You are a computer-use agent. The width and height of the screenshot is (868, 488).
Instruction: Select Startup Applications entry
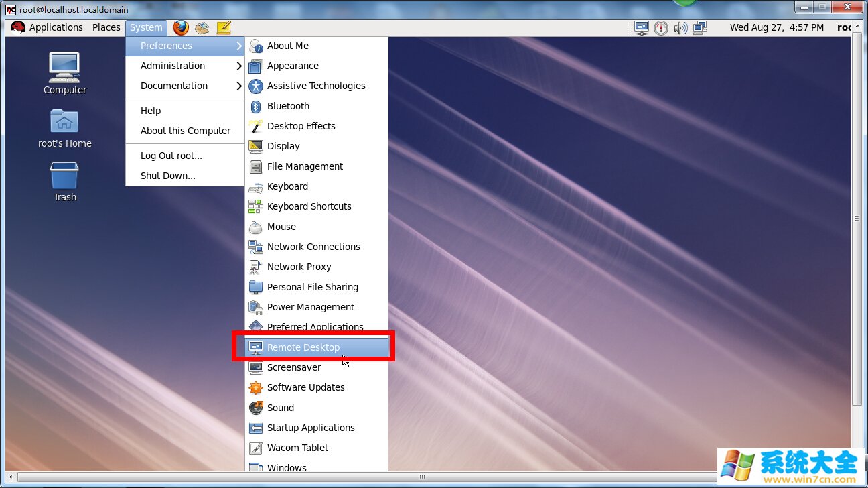point(317,428)
